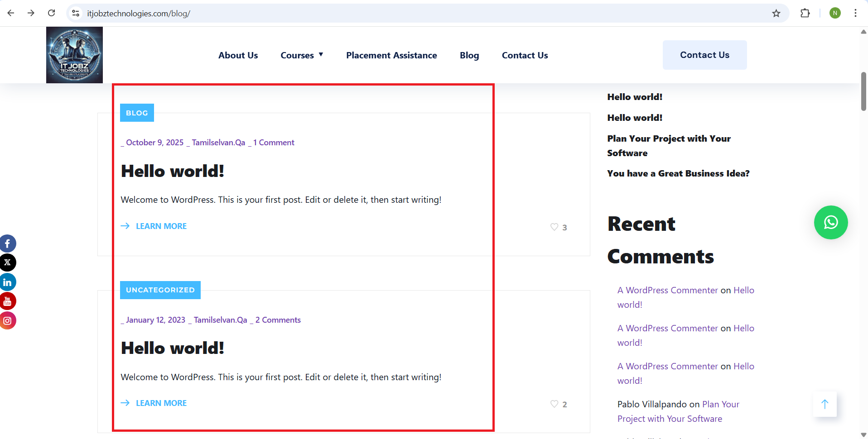The width and height of the screenshot is (868, 439).
Task: Open the Extensions puzzle icon menu
Action: coord(805,13)
